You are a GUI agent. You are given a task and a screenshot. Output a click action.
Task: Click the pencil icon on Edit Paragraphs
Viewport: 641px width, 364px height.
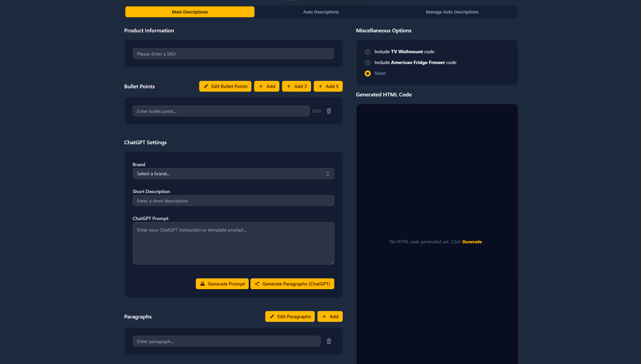272,316
